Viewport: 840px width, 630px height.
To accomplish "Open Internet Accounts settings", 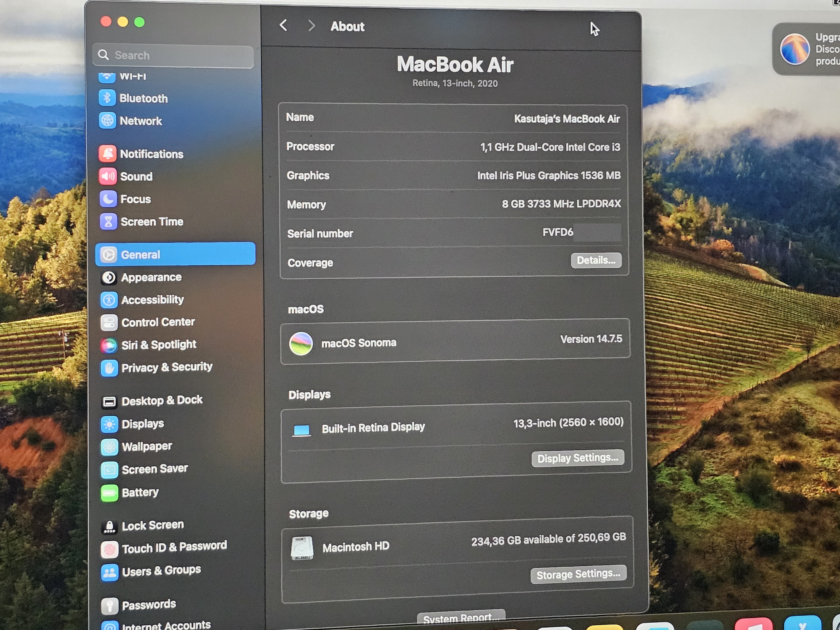I will (x=156, y=625).
